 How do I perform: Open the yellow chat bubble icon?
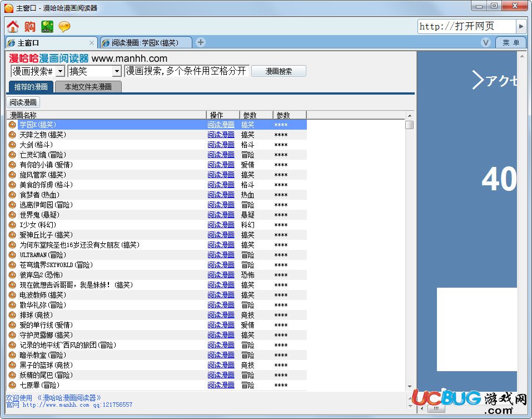click(64, 27)
